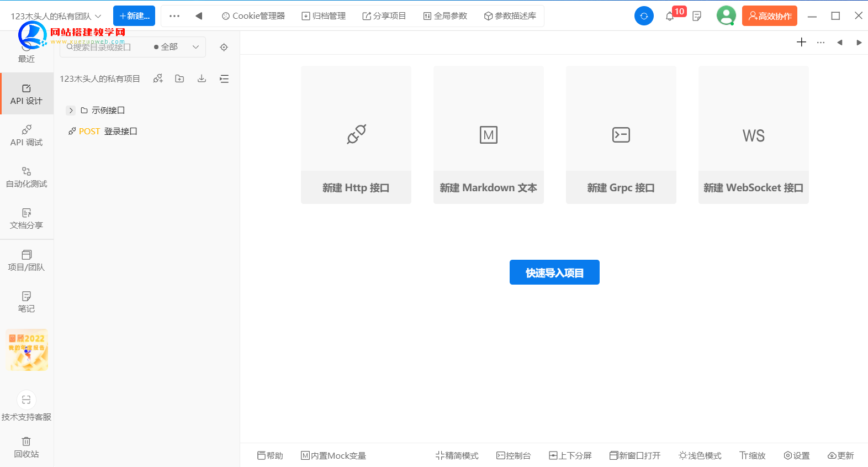Click the user avatar icon
Image resolution: width=868 pixels, height=467 pixels.
click(726, 16)
